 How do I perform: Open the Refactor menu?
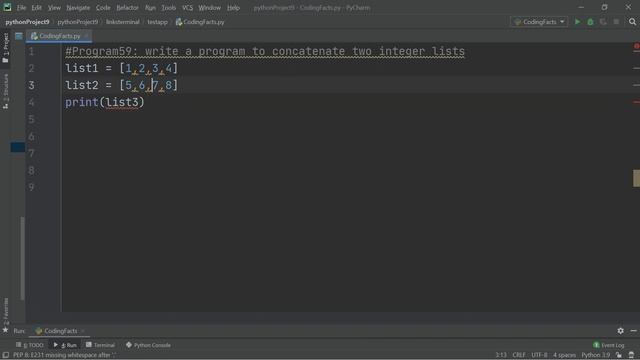pos(127,8)
